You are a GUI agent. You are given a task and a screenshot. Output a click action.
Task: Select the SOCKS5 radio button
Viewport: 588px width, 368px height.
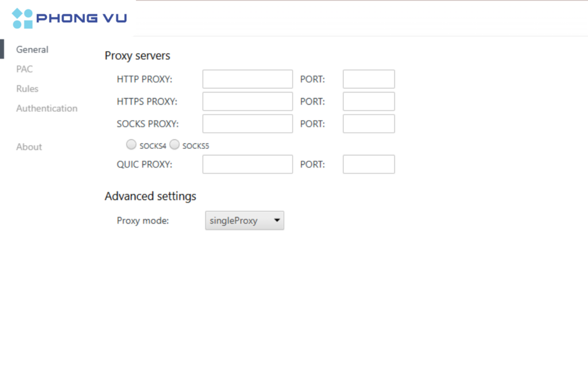[x=174, y=144]
